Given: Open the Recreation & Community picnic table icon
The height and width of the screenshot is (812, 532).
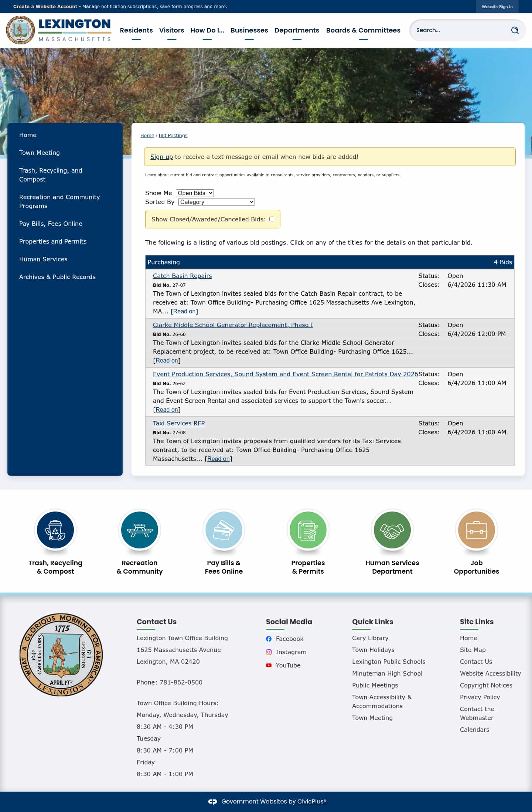Looking at the screenshot, I should [140, 530].
